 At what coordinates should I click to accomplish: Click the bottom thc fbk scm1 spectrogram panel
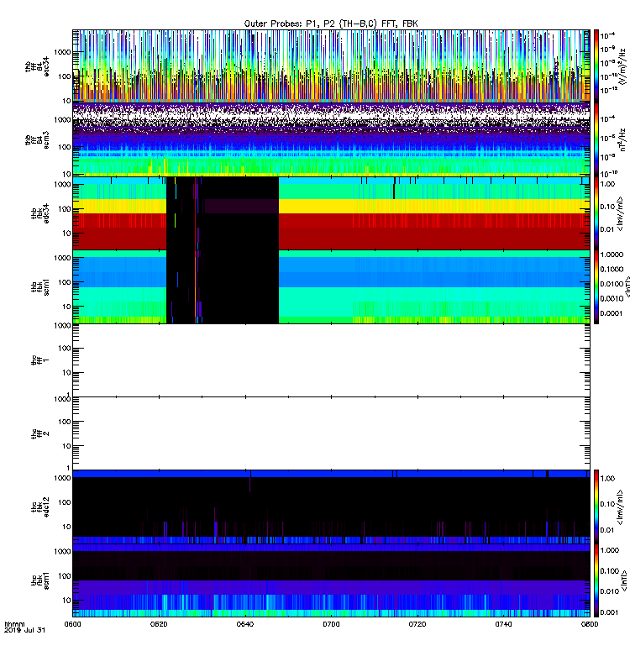[x=331, y=580]
